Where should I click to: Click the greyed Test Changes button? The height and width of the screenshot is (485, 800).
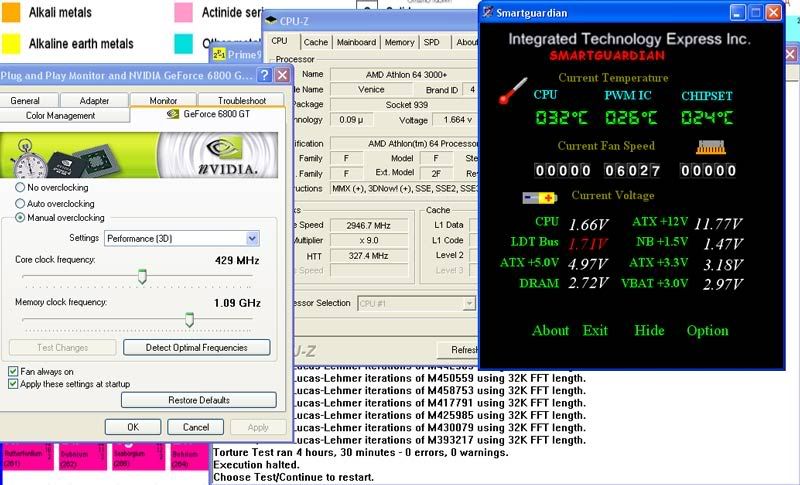click(x=62, y=347)
